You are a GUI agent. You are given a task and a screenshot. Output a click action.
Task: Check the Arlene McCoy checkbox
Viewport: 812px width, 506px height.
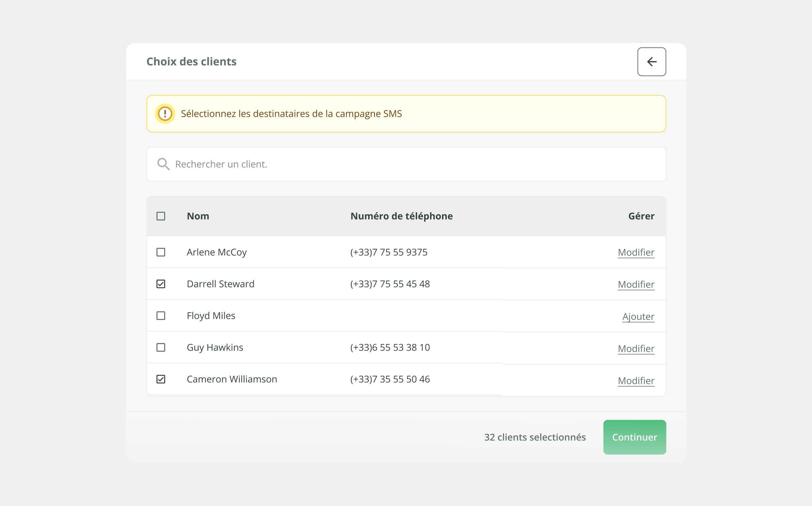coord(161,252)
